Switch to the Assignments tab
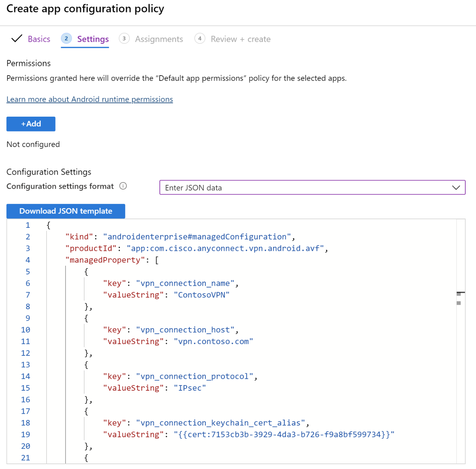Image resolution: width=476 pixels, height=469 pixels. 159,39
